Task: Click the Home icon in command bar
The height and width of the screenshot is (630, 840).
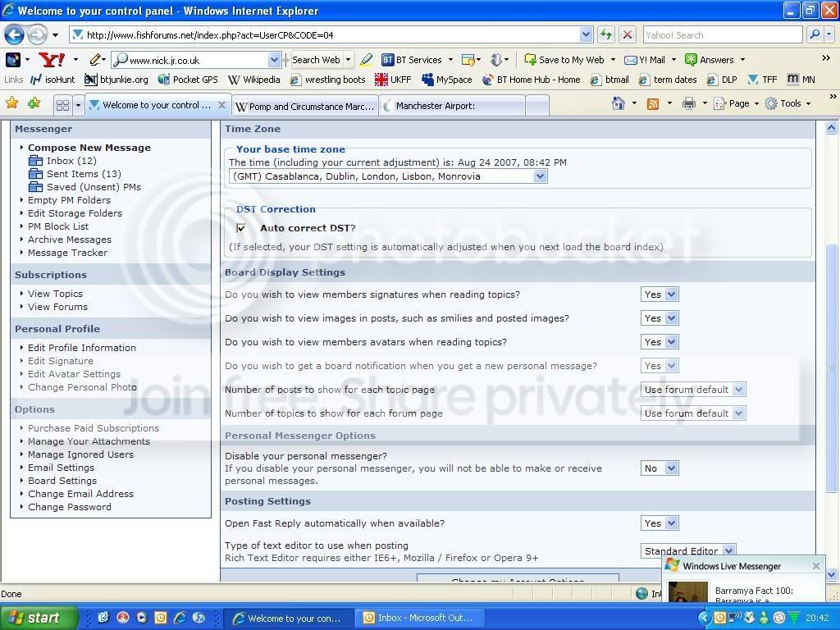Action: [619, 103]
